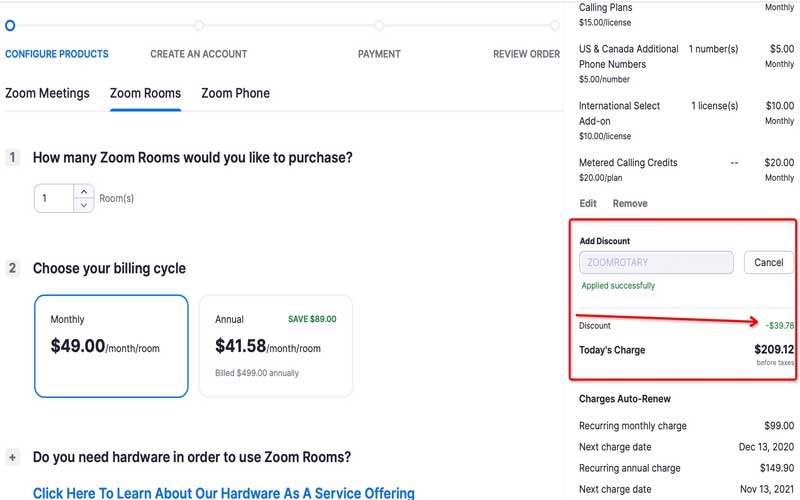Go to the Create An Account step label

coord(198,54)
